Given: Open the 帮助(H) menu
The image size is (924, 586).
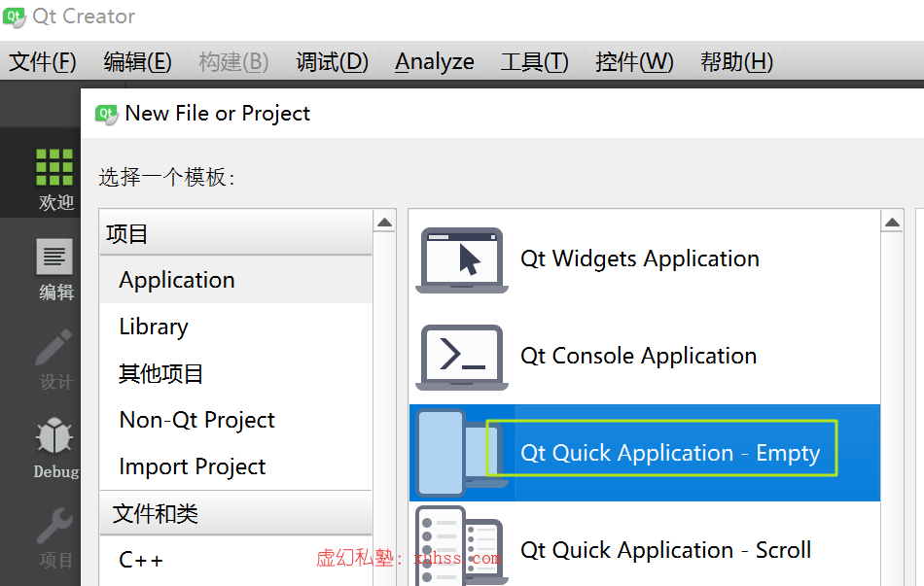Looking at the screenshot, I should (x=736, y=61).
